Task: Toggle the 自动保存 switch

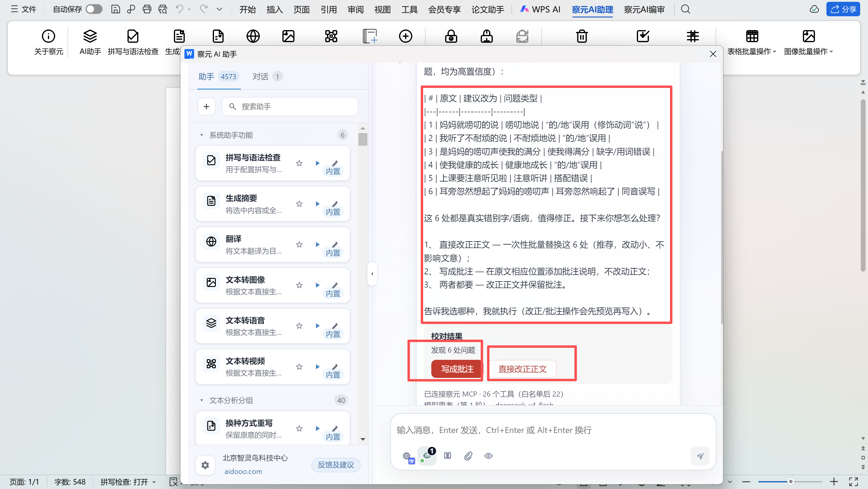Action: [x=94, y=9]
